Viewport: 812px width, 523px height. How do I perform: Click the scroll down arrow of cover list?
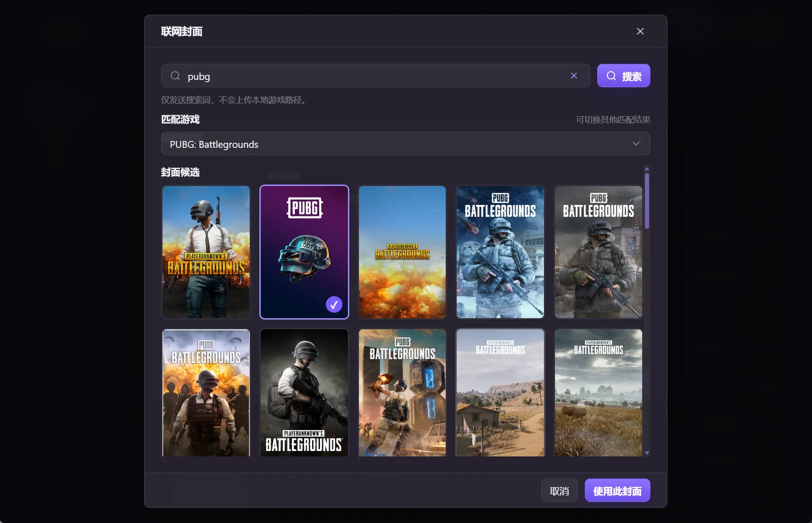647,453
